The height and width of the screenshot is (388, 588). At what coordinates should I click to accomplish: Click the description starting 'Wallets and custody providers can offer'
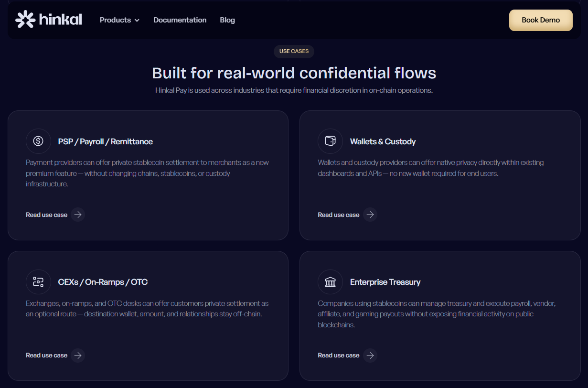[431, 168]
